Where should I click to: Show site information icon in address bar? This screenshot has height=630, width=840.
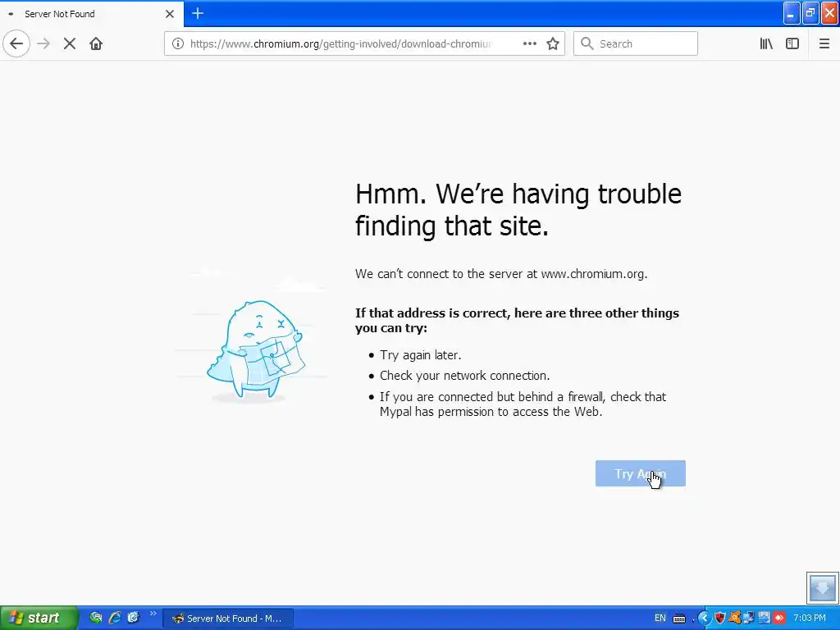point(178,43)
